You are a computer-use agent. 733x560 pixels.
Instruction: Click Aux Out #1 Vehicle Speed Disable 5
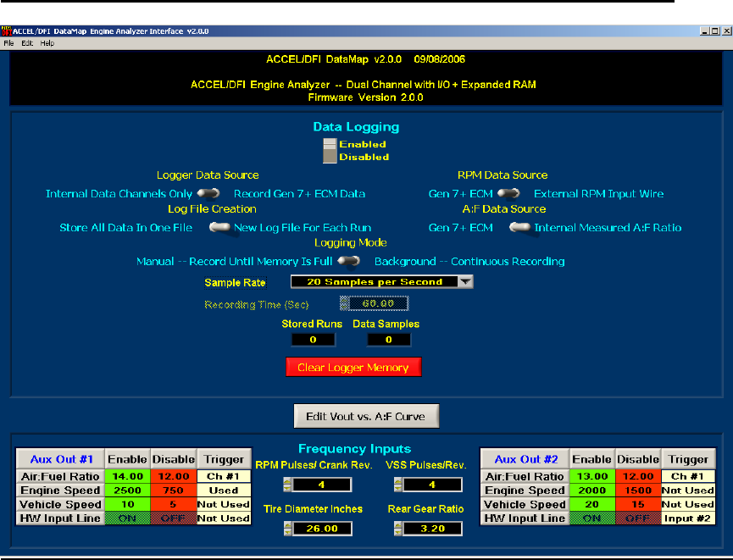174,504
